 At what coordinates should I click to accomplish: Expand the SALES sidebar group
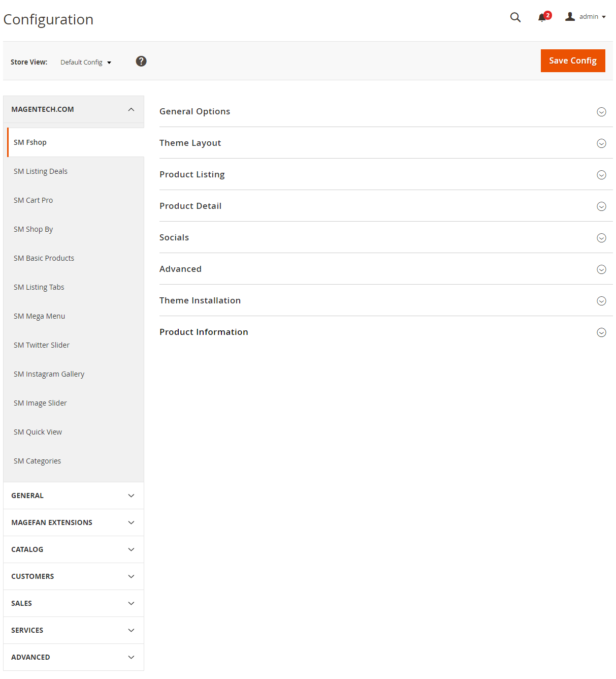coord(74,603)
